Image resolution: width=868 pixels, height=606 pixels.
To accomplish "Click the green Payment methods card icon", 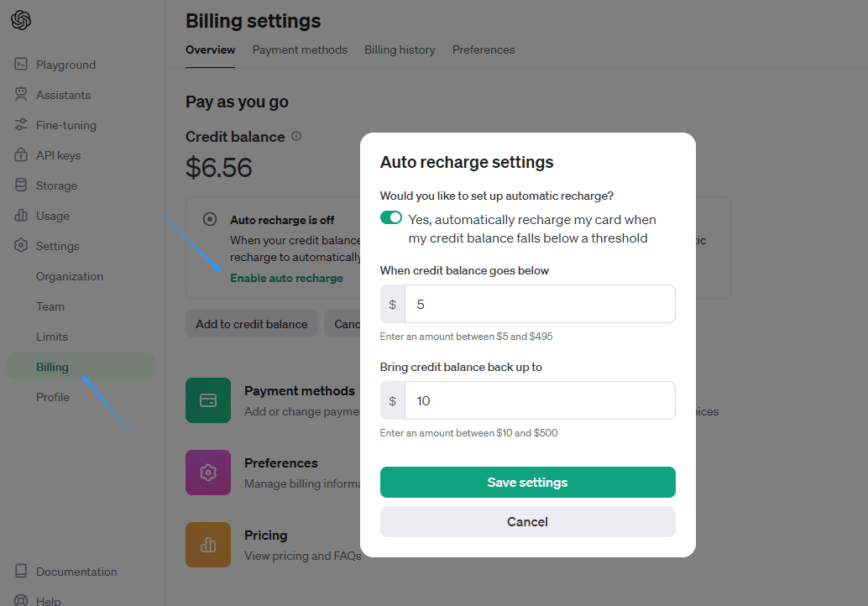I will click(208, 400).
